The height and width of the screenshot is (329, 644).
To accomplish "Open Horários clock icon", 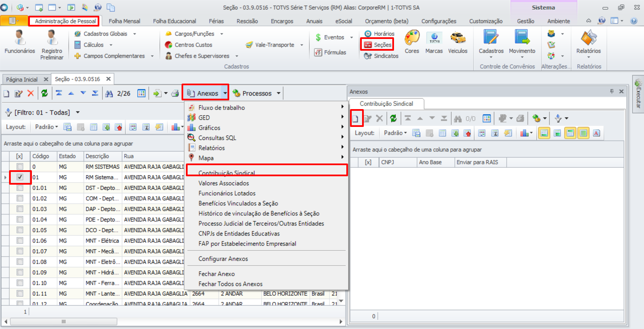I will (379, 34).
